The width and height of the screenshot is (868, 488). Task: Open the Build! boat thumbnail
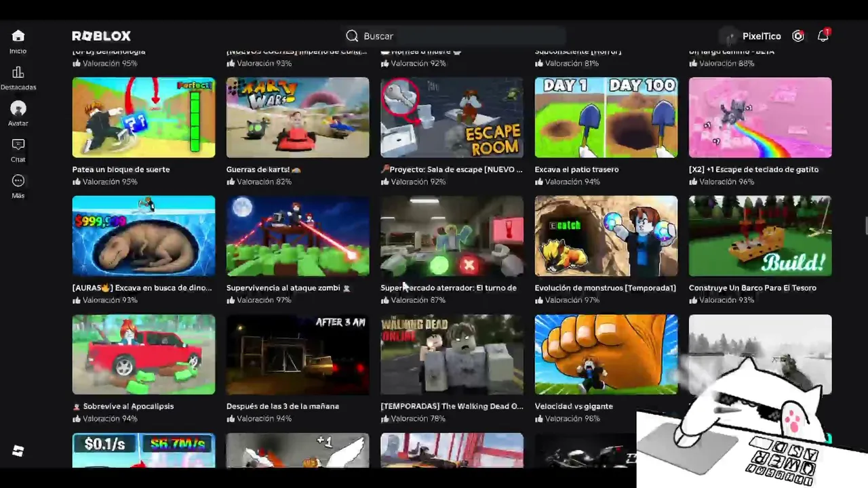point(760,236)
